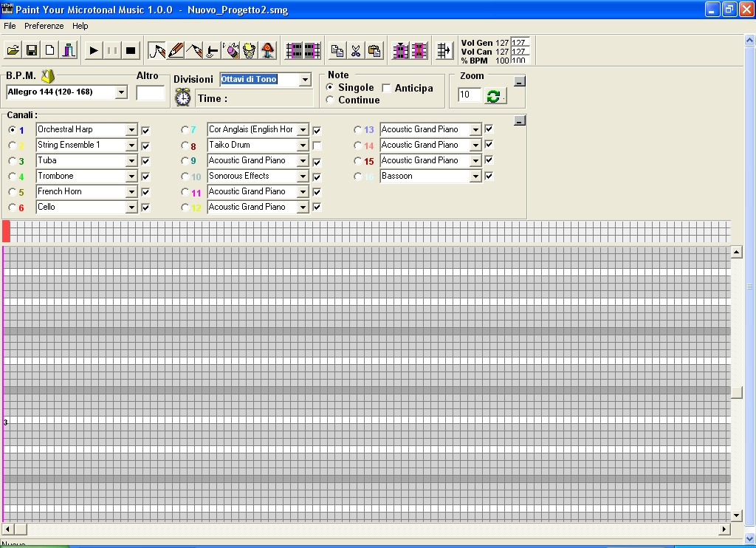Select the arrow-hand move tool
756x548 pixels.
pyautogui.click(x=212, y=50)
